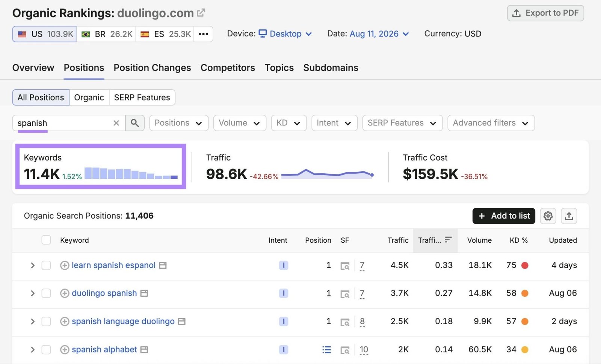601x364 pixels.
Task: Click featured list icon in spanish alphabet row
Action: tap(326, 350)
